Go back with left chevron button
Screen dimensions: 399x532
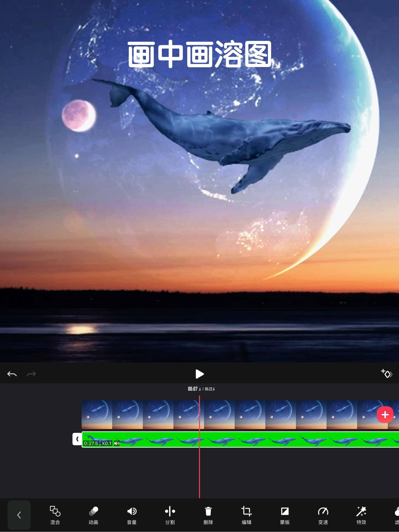pyautogui.click(x=19, y=515)
